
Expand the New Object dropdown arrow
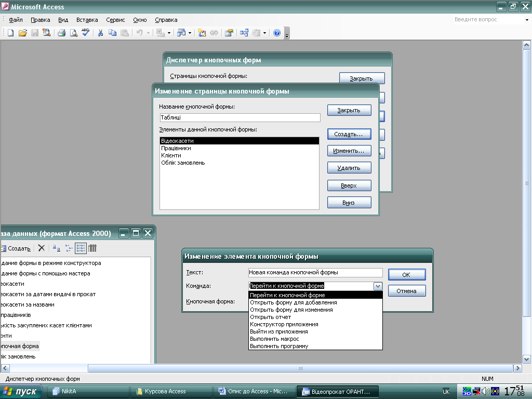click(264, 33)
